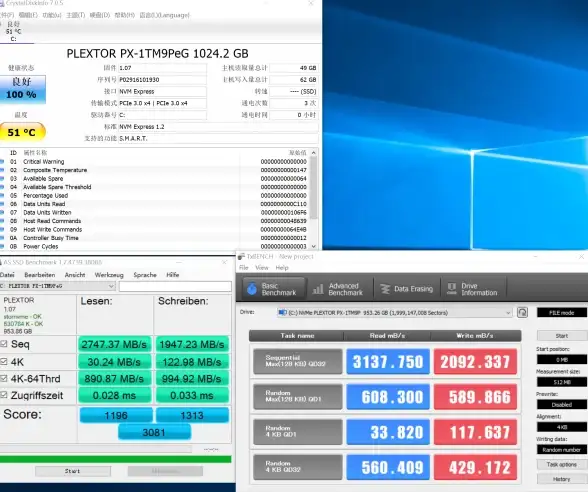Click the CrystalDiskInfo title bar icon
The width and height of the screenshot is (588, 492).
point(2,3)
